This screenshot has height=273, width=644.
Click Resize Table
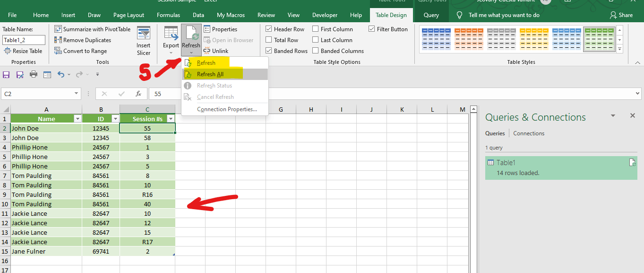point(23,51)
